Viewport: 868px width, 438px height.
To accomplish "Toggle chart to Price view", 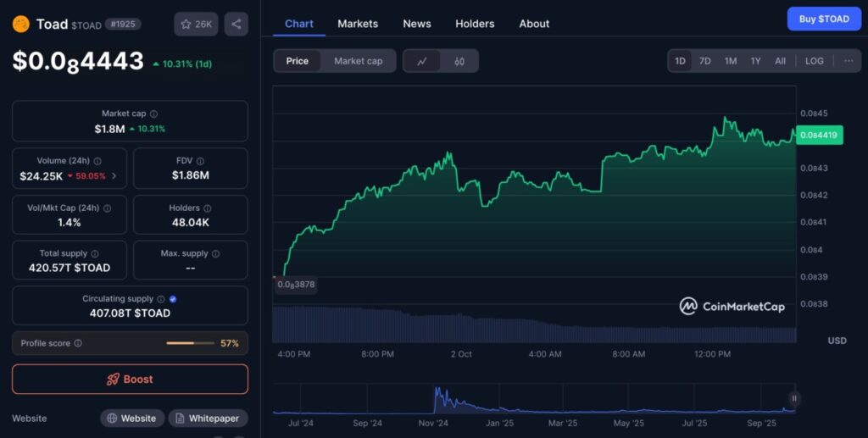I will click(298, 61).
